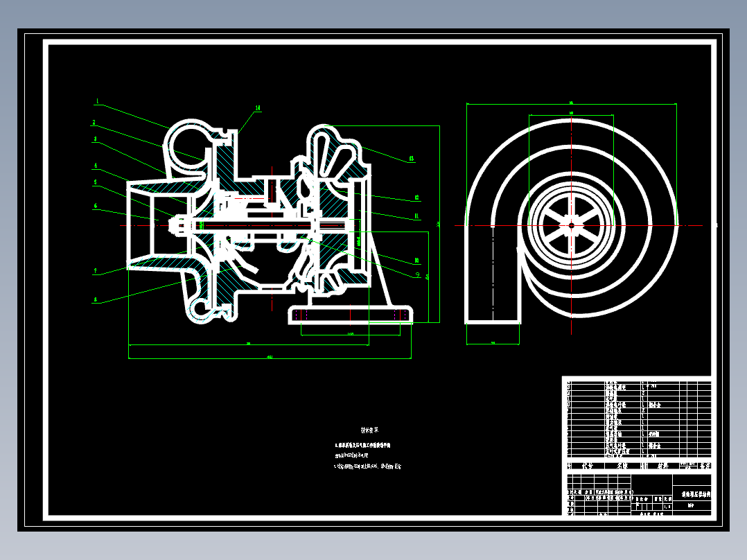This screenshot has width=747, height=560.
Task: Click the drawing title in the title block
Action: point(696,494)
